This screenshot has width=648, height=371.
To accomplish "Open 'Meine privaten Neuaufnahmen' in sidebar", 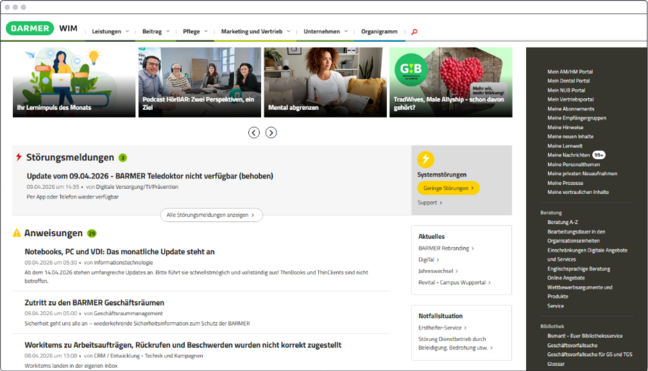I will 582,174.
